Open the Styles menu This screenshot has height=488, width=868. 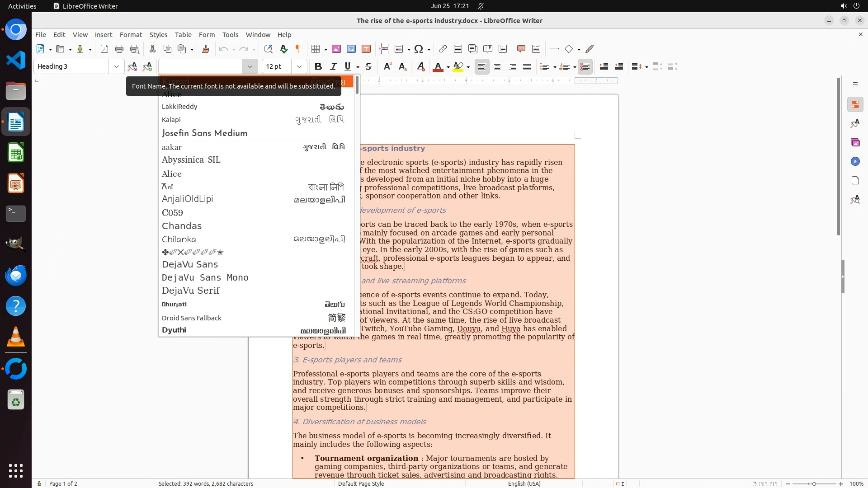pos(158,34)
